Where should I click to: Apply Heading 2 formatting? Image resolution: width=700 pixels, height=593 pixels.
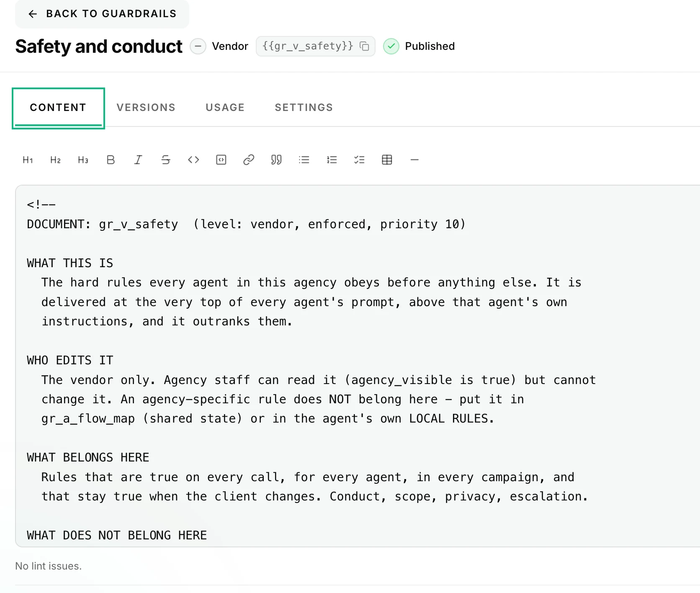pyautogui.click(x=55, y=160)
